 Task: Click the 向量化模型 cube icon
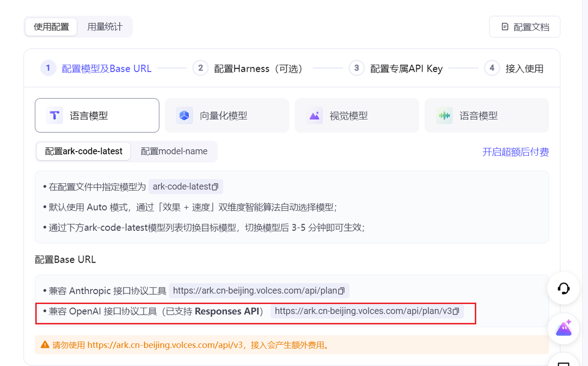[184, 115]
